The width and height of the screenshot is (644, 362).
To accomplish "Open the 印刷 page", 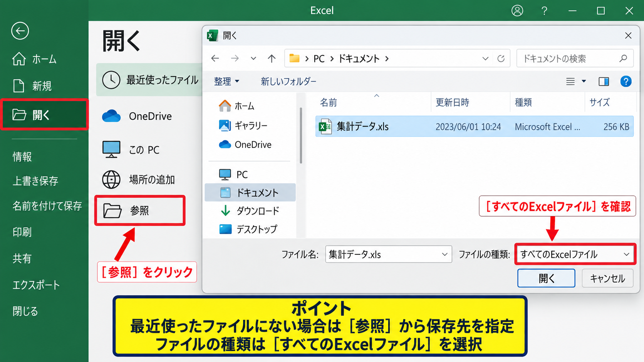I will tap(22, 232).
